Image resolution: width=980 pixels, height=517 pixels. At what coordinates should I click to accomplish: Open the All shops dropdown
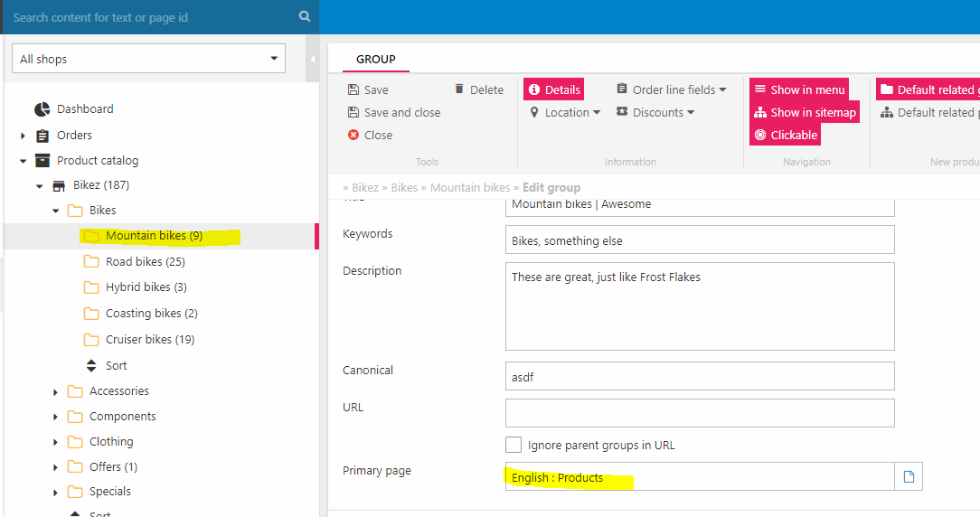click(x=148, y=59)
